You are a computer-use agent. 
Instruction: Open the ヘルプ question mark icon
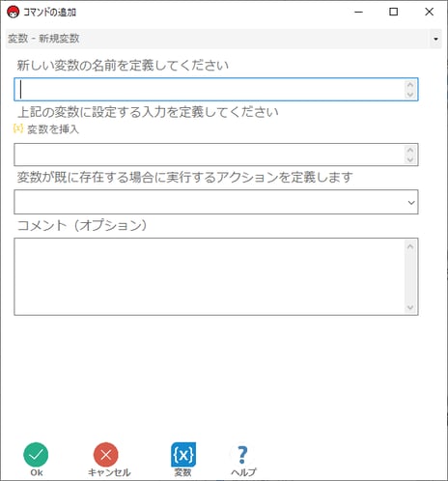[243, 454]
